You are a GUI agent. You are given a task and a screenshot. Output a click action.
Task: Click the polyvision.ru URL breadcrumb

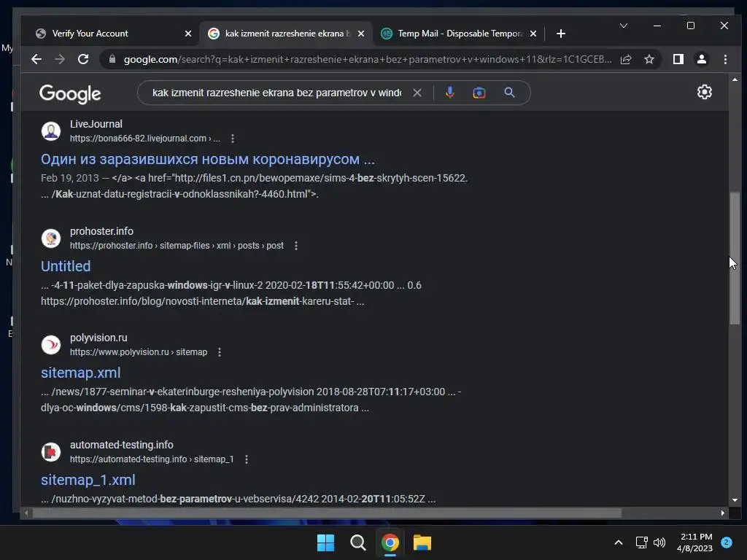point(139,352)
